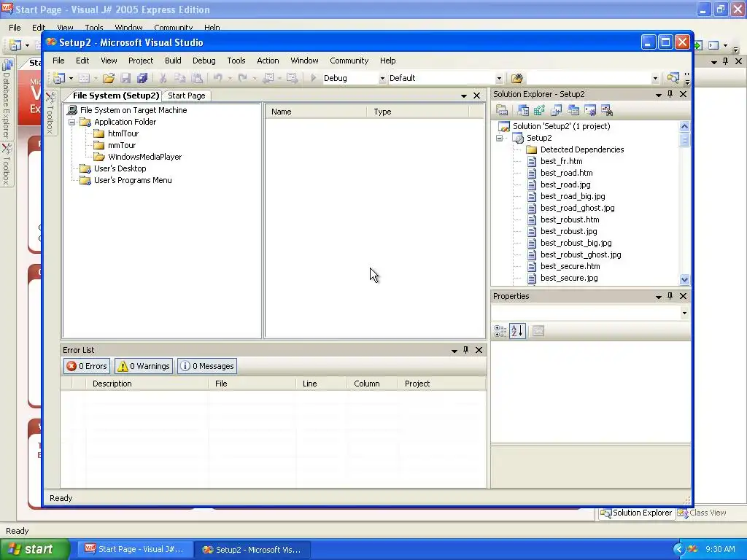Click the Property Pages icon in Properties panel
Viewport: 747px width, 560px height.
point(538,331)
